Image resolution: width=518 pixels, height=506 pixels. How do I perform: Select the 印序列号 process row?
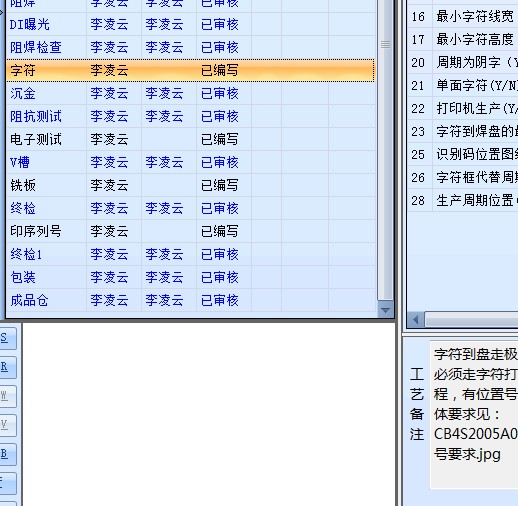pos(191,231)
